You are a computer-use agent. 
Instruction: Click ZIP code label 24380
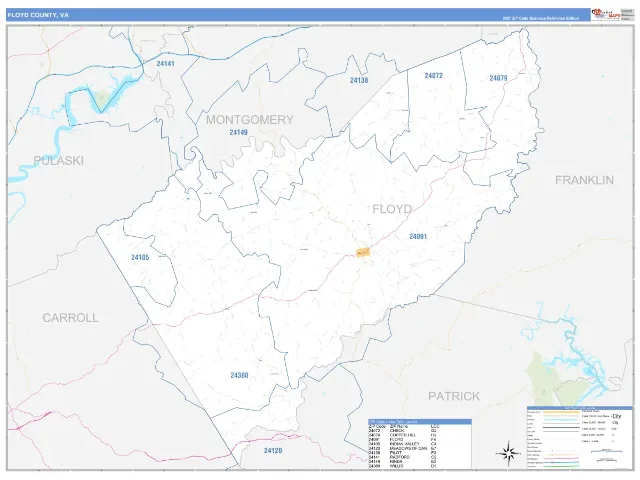(239, 376)
